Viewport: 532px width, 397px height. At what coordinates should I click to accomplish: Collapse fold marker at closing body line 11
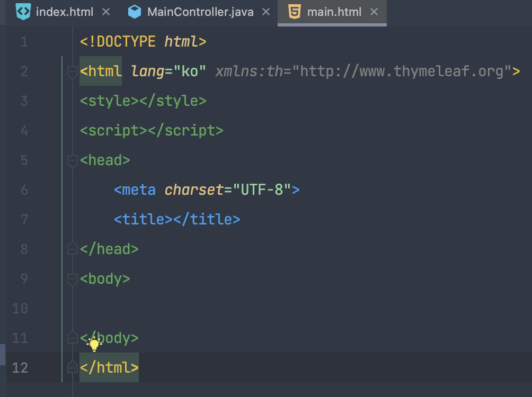(x=72, y=338)
